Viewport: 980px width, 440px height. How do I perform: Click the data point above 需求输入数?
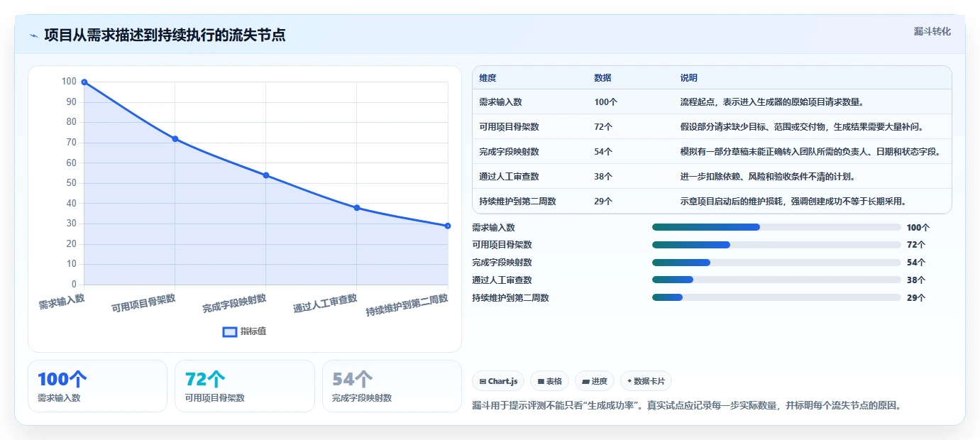click(x=84, y=82)
